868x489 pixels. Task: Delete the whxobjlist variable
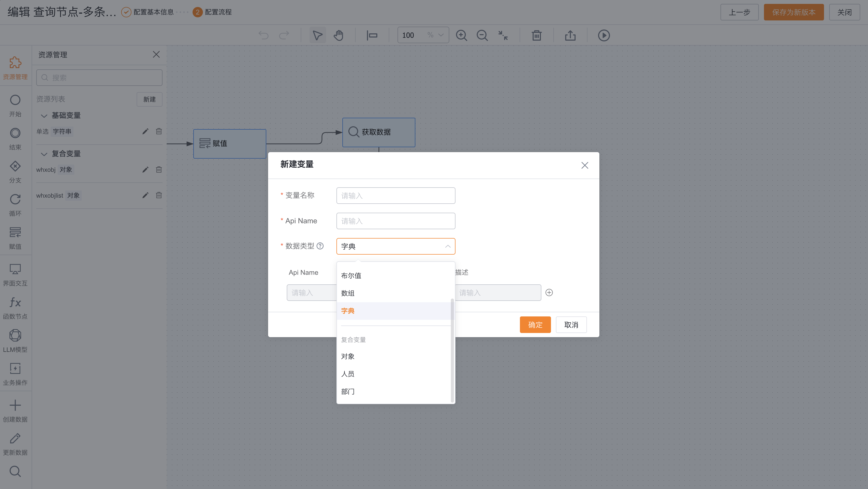tap(159, 195)
